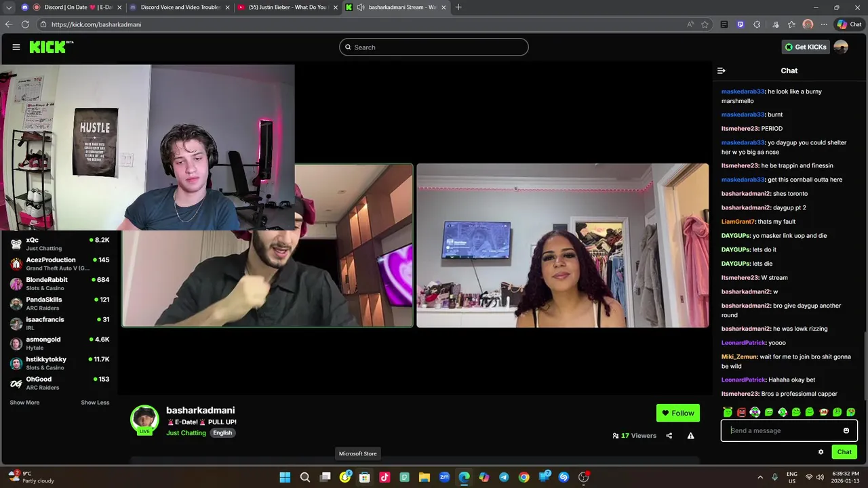Viewport: 868px width, 488px height.
Task: Click the stream video player
Action: [x=415, y=230]
